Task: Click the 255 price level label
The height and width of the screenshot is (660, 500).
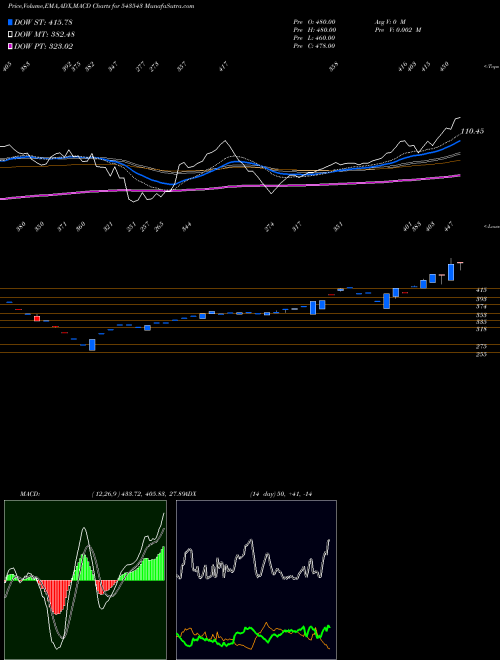Action: pyautogui.click(x=481, y=355)
